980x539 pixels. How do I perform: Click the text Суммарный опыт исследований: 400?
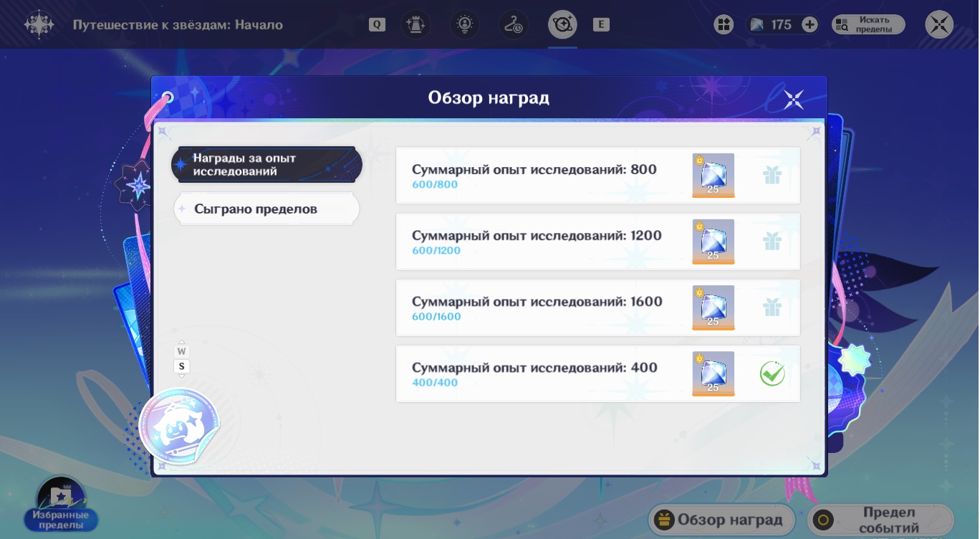click(x=534, y=368)
